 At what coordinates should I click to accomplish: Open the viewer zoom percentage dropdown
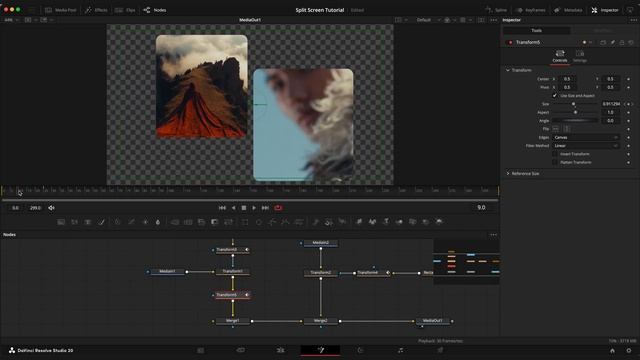pyautogui.click(x=11, y=20)
